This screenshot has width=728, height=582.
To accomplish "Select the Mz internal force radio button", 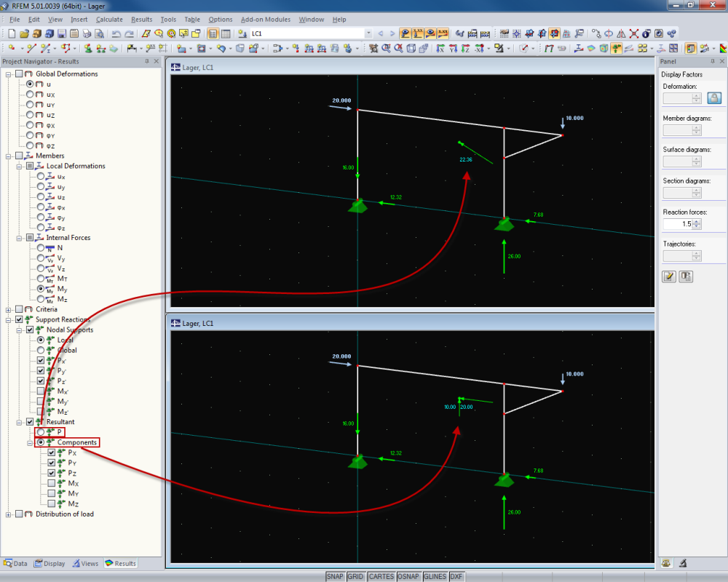I will [x=41, y=299].
